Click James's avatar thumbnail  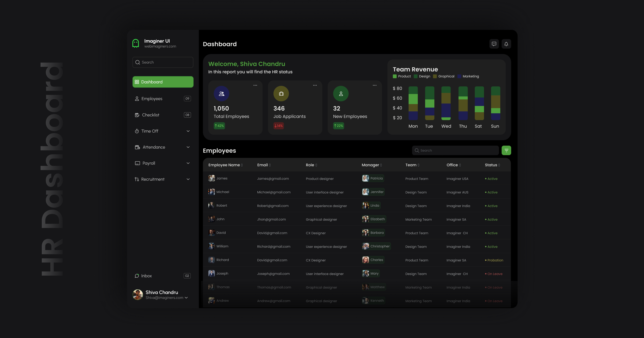pyautogui.click(x=212, y=178)
